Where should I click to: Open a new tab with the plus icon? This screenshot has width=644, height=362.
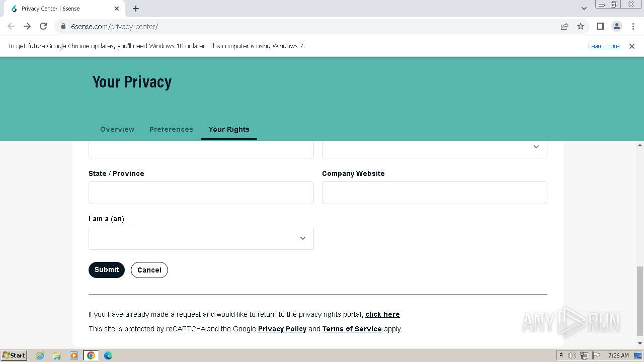136,9
